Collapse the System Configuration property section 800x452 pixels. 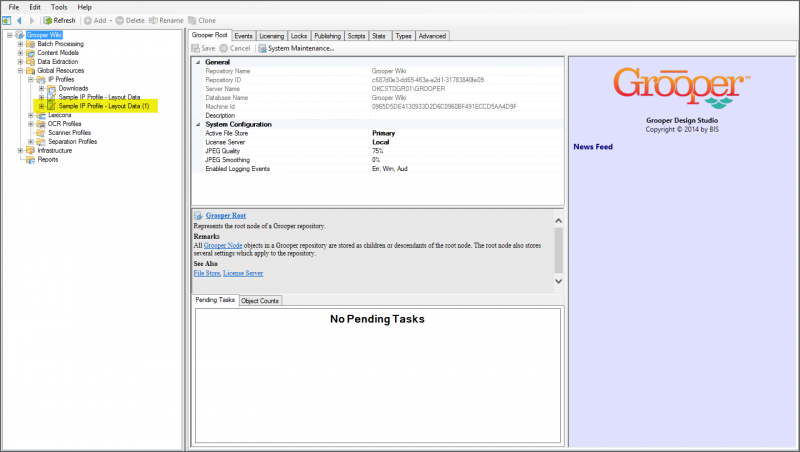pyautogui.click(x=198, y=124)
